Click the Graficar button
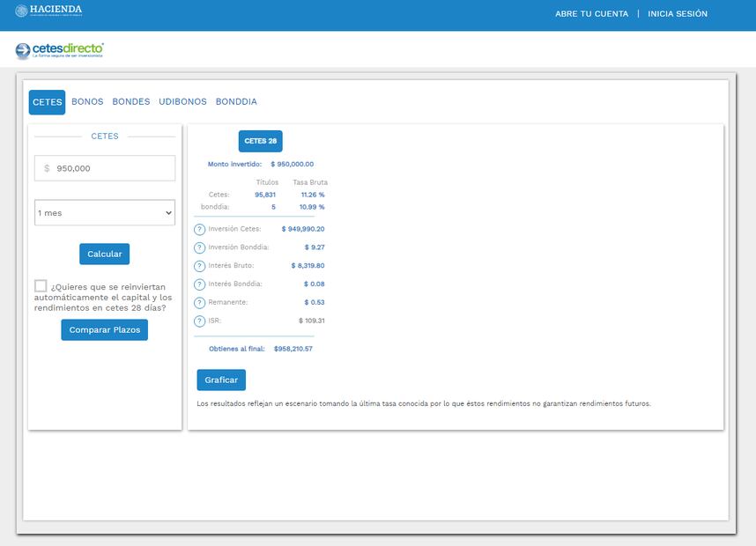 tap(221, 380)
